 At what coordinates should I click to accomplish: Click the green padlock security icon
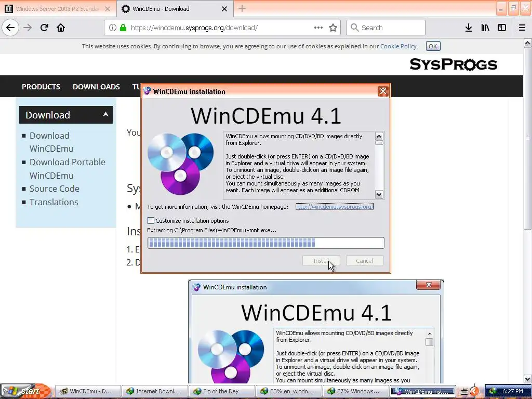[123, 28]
